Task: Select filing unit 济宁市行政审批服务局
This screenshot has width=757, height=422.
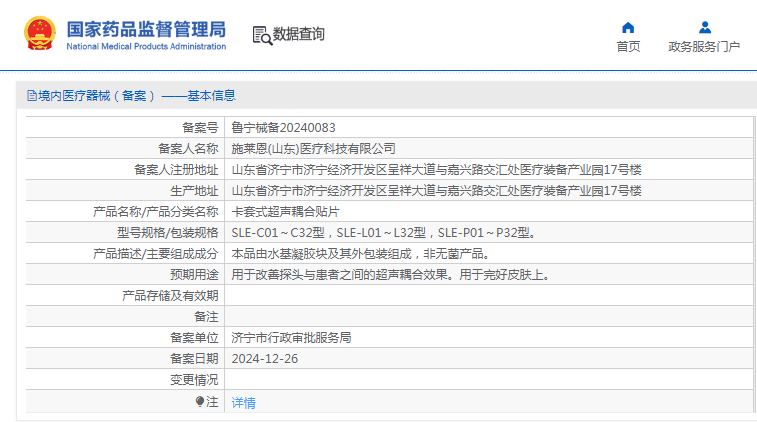Action: click(x=291, y=338)
